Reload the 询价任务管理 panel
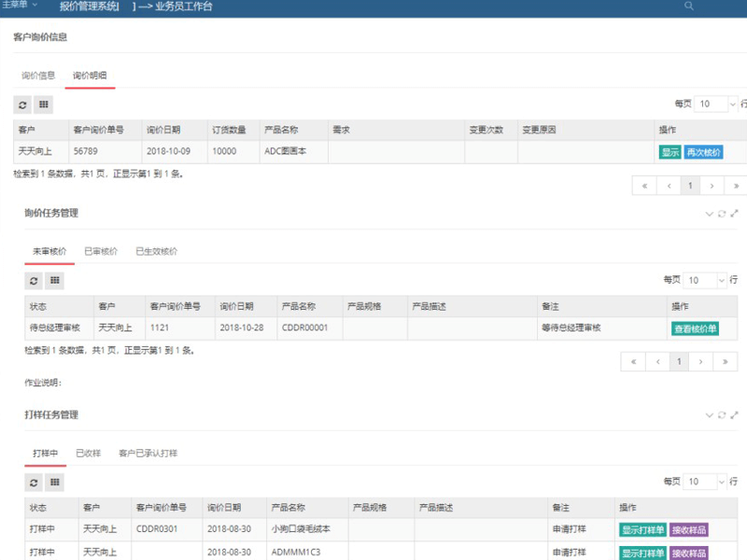The width and height of the screenshot is (747, 560). coord(722,214)
